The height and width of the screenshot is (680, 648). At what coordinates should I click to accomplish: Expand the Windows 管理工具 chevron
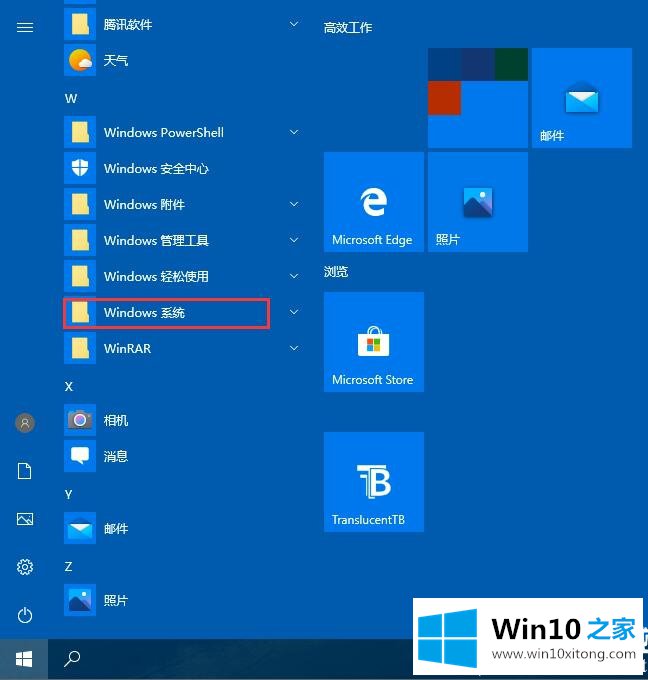pyautogui.click(x=294, y=240)
